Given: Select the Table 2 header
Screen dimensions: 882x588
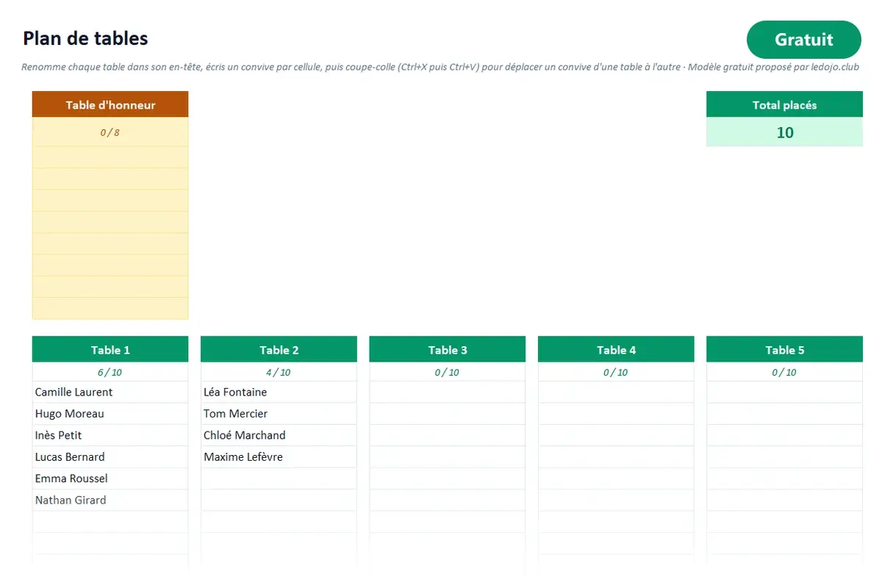Looking at the screenshot, I should 279,350.
